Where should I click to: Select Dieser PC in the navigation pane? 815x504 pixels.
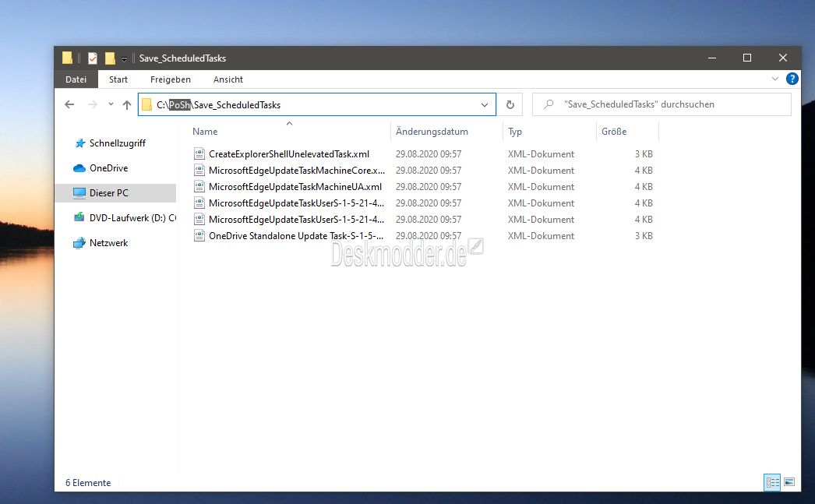click(x=115, y=192)
